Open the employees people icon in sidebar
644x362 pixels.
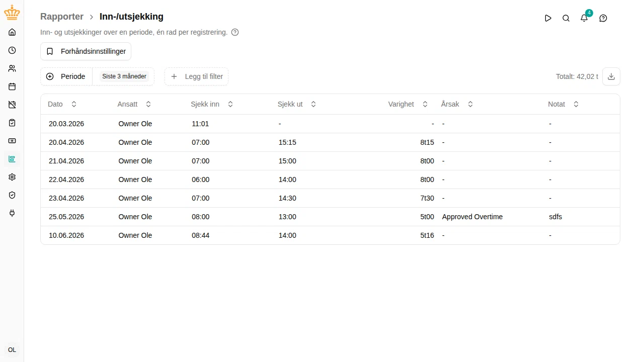[x=12, y=68]
